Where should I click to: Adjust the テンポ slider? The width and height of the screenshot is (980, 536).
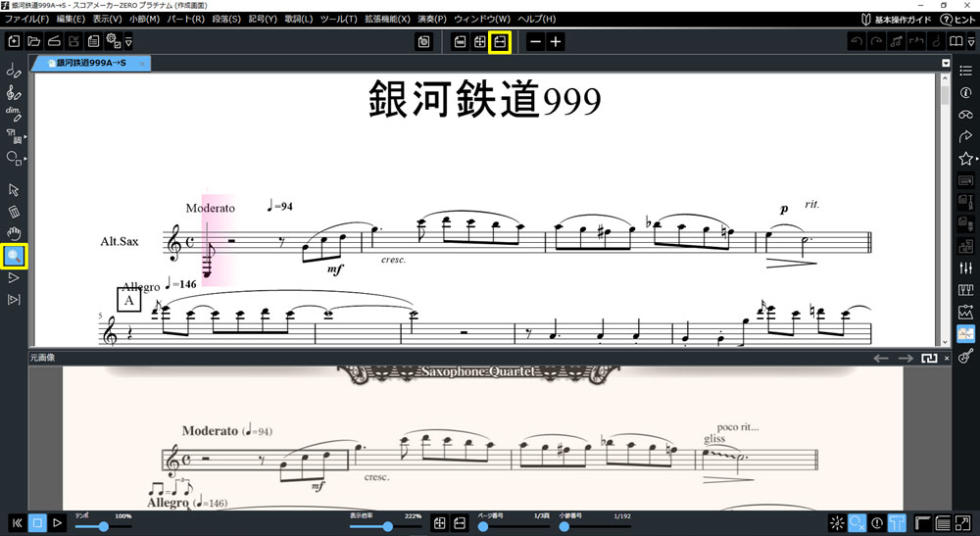(103, 526)
